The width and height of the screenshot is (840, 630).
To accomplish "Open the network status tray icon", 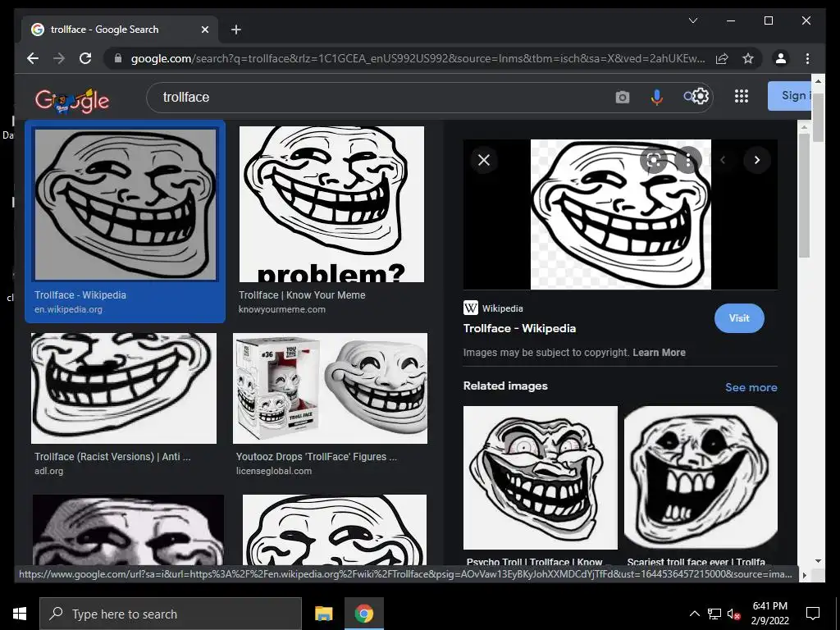I will point(714,614).
